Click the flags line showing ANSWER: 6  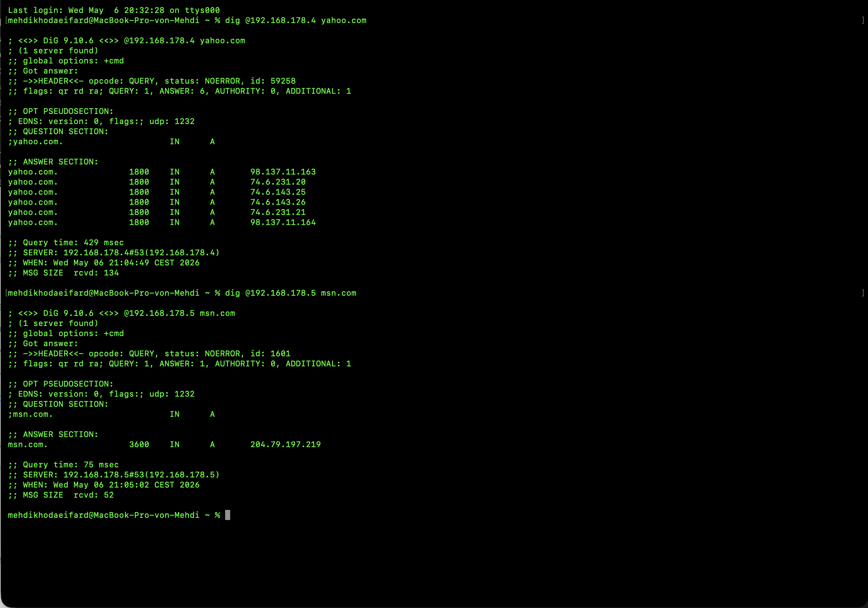[180, 91]
